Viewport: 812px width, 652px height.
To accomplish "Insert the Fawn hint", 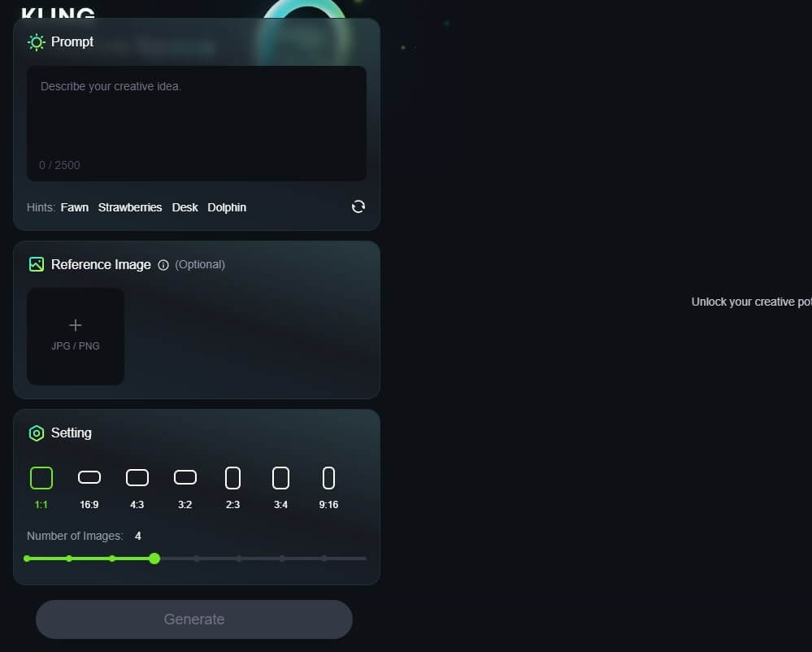I will [x=75, y=207].
